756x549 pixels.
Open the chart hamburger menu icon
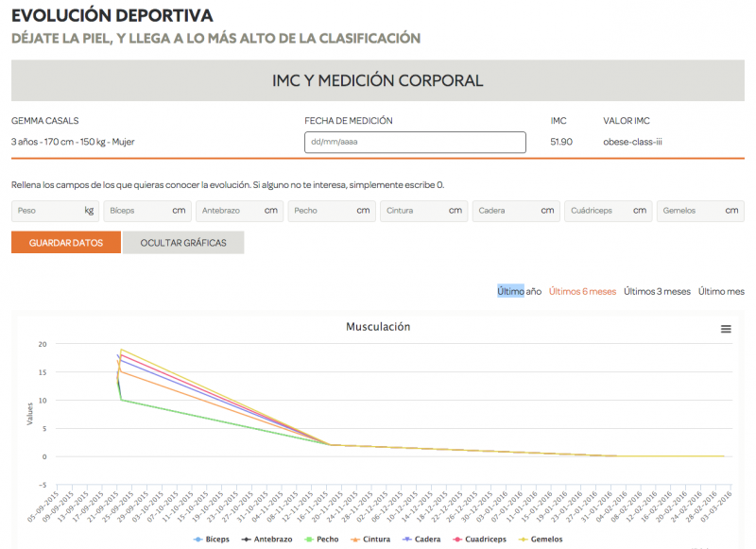[x=726, y=329]
